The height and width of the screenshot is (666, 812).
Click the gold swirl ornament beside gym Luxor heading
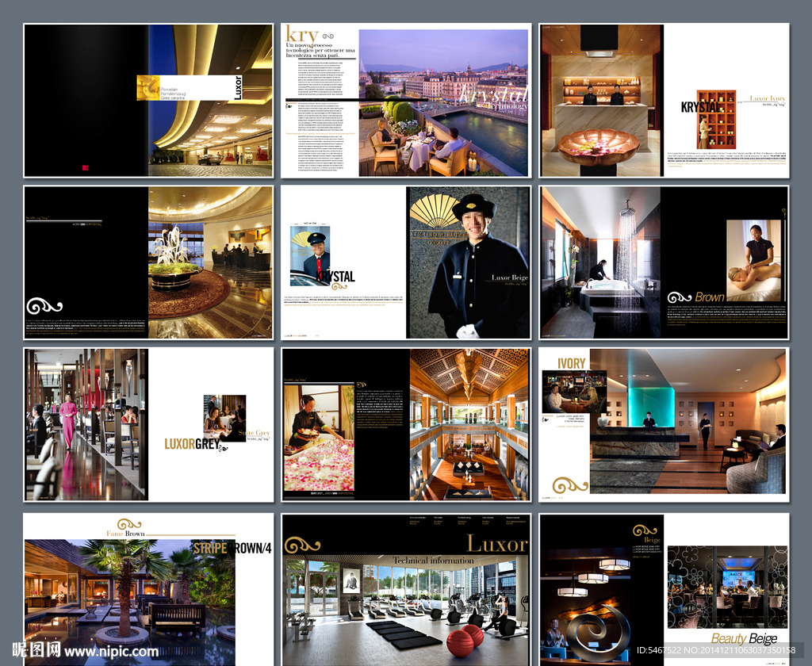(302, 545)
